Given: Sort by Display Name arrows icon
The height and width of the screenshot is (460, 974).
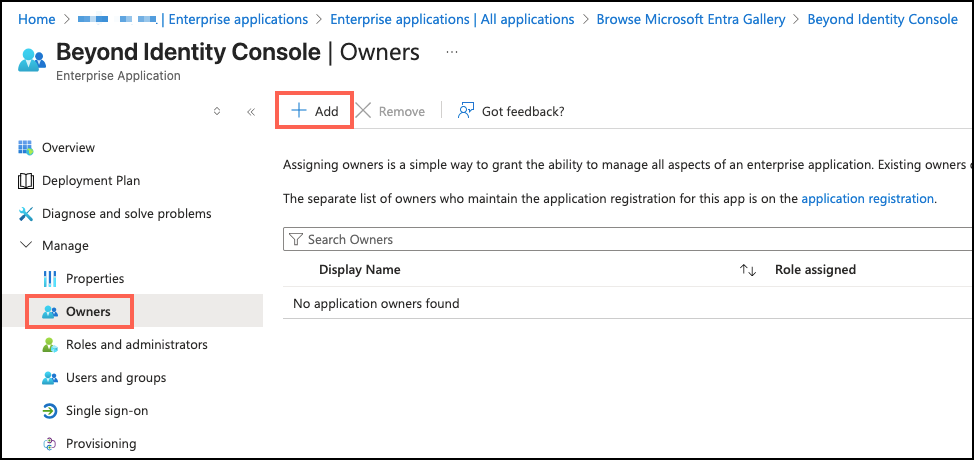Looking at the screenshot, I should coord(747,270).
